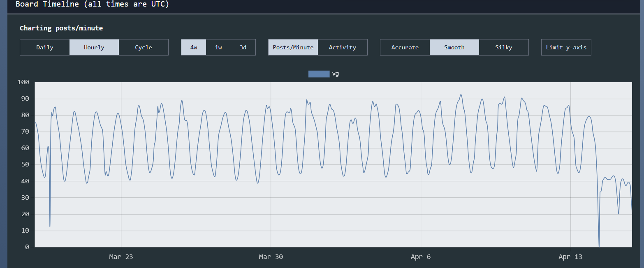The width and height of the screenshot is (644, 268).
Task: Click the 100 y-axis value
Action: point(23,82)
